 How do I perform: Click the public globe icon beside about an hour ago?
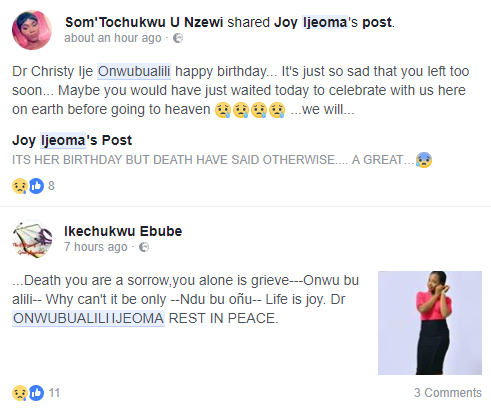[178, 38]
